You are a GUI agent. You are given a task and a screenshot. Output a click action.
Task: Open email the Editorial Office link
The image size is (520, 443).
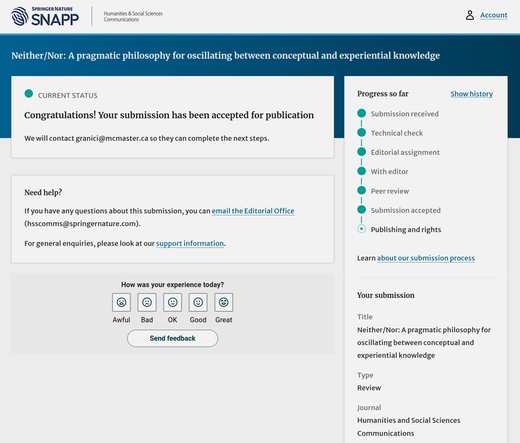(x=253, y=211)
